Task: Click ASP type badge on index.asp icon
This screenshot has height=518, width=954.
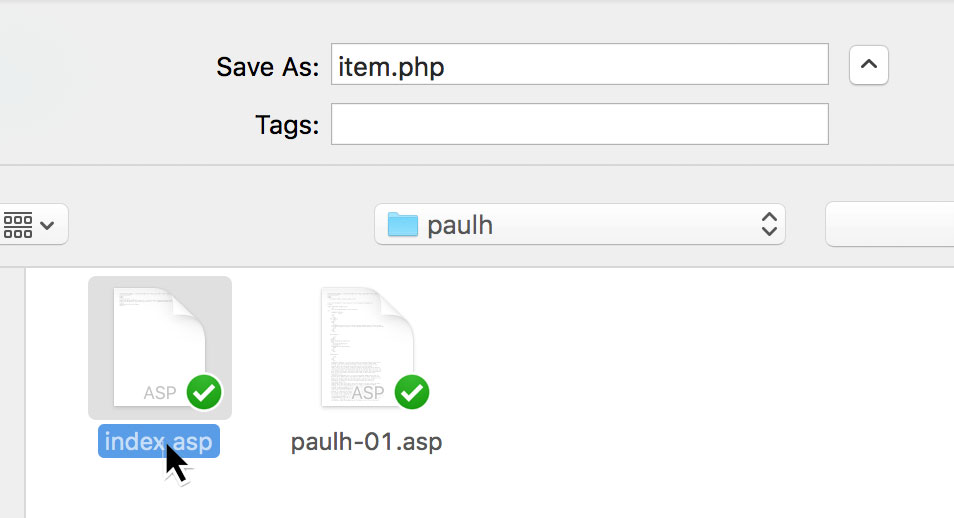Action: (x=159, y=393)
